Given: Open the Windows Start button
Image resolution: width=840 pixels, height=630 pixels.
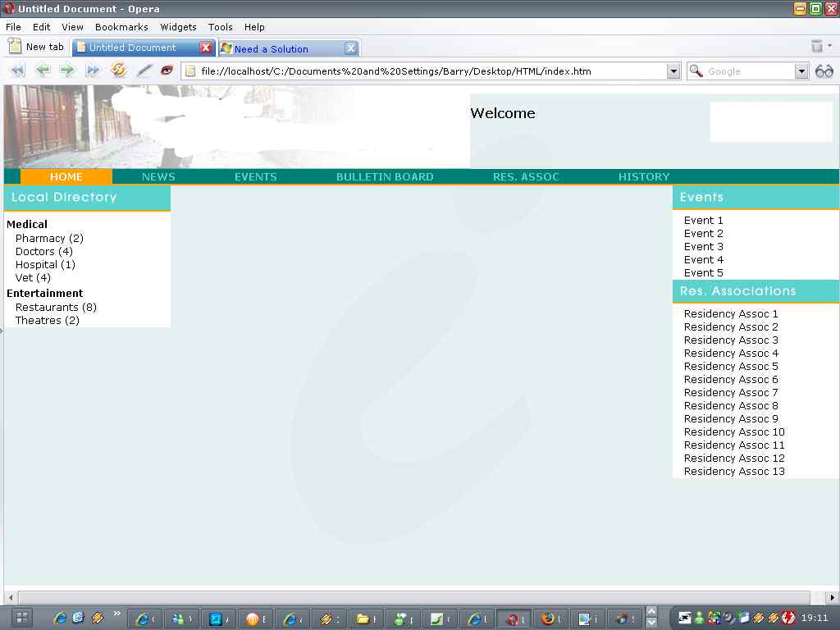Looking at the screenshot, I should click(22, 618).
